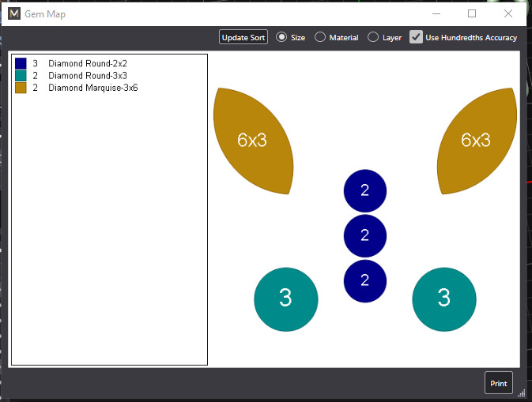Choose the Layer sort radio button

373,37
